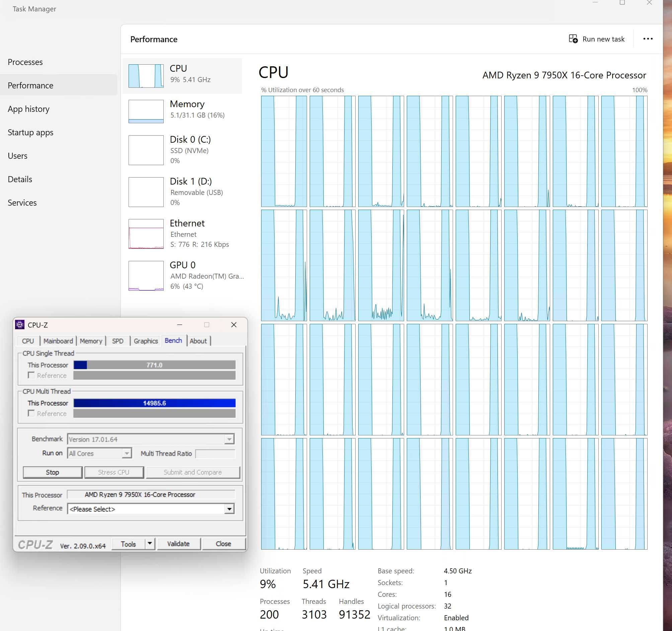Click the Virtualization Enabled value
Screen dimensions: 672x631
click(x=456, y=618)
